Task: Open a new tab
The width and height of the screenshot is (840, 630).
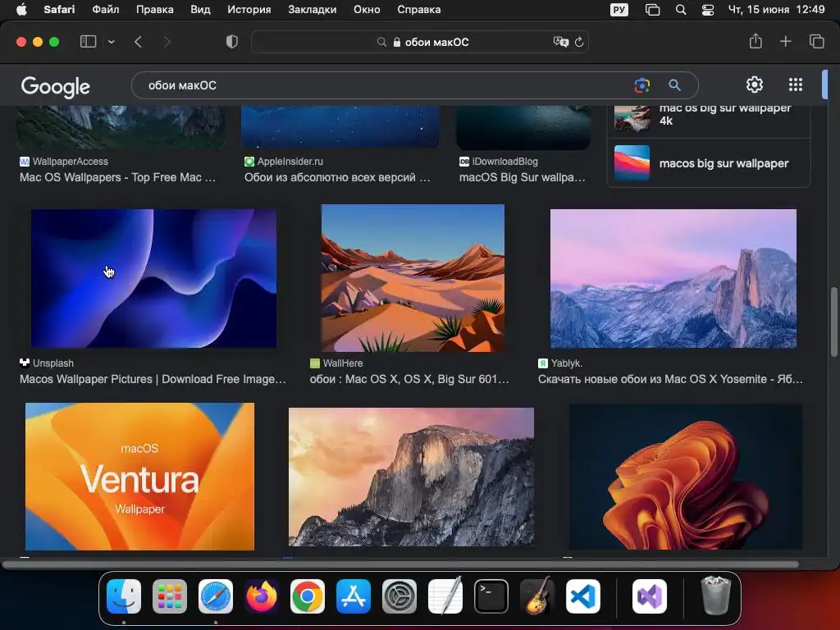Action: 785,41
